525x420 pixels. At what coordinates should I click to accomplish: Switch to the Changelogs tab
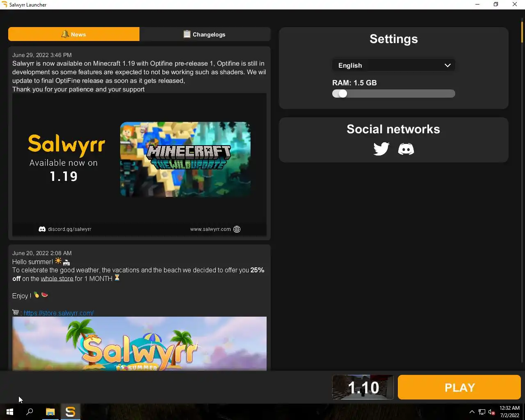[x=205, y=34]
